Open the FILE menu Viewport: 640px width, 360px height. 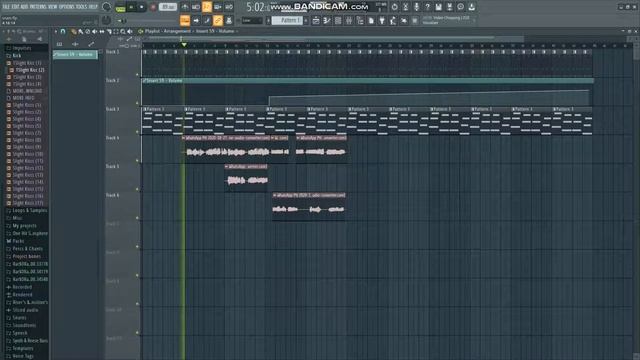[x=6, y=7]
